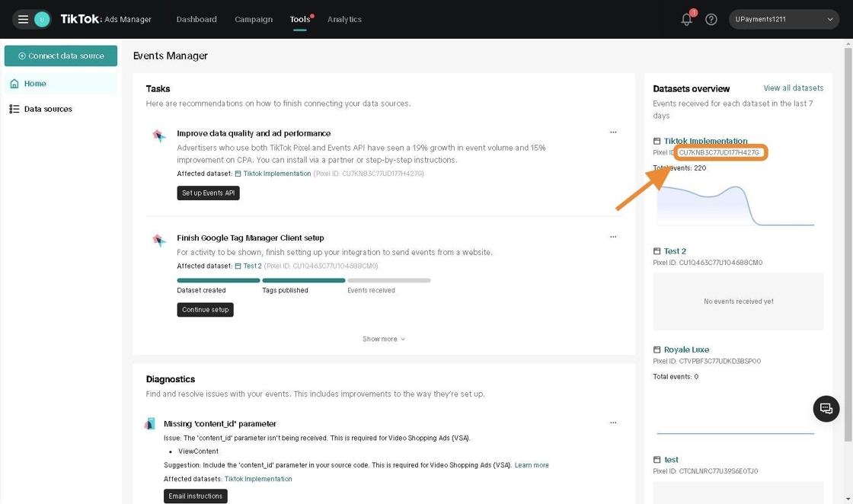This screenshot has height=504, width=853.
Task: Click the TikTok Ads Manager logo
Action: (106, 19)
